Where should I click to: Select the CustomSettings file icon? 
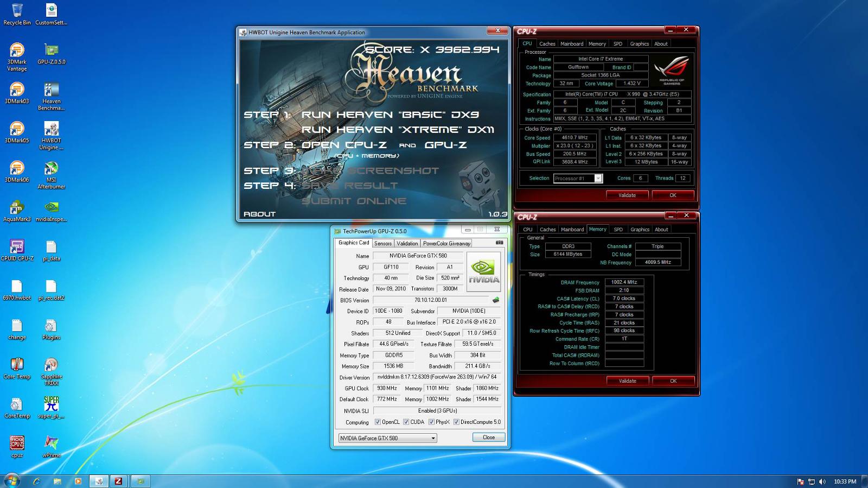[51, 14]
